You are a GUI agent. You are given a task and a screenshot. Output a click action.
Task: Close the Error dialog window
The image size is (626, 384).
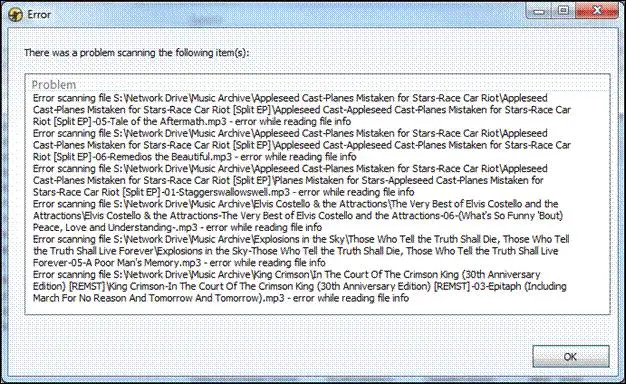(x=597, y=11)
